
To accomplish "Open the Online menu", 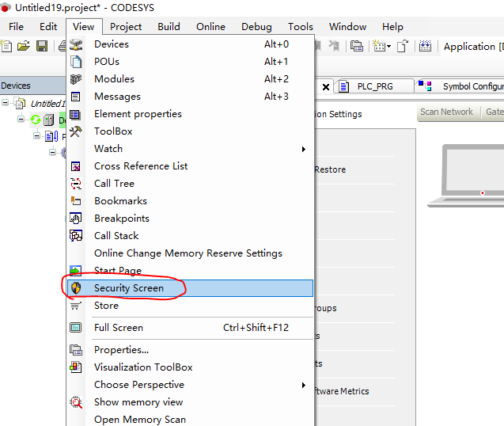I will (210, 27).
